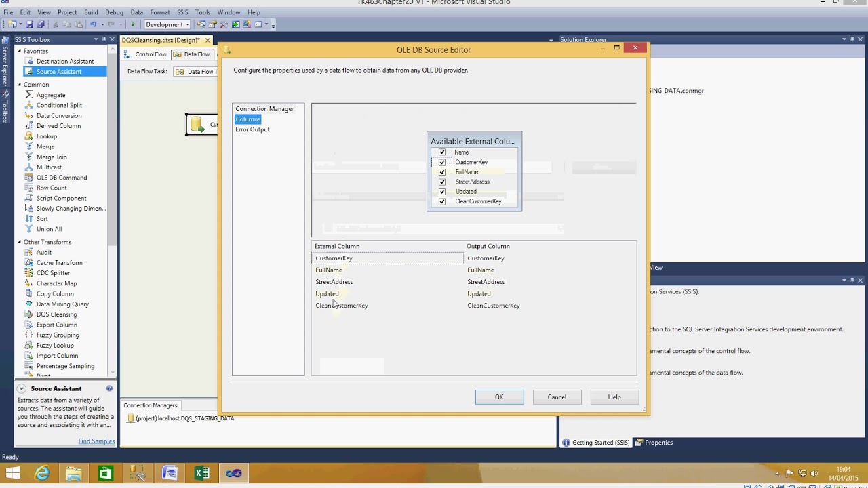Start debugging with the green play icon
The height and width of the screenshot is (488, 868).
[133, 24]
